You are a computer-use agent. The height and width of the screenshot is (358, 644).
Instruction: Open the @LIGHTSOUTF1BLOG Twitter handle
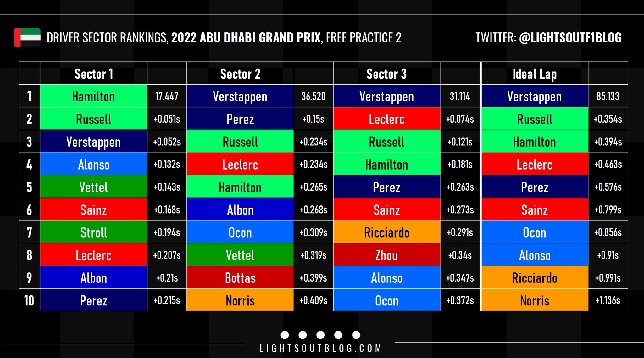point(570,38)
